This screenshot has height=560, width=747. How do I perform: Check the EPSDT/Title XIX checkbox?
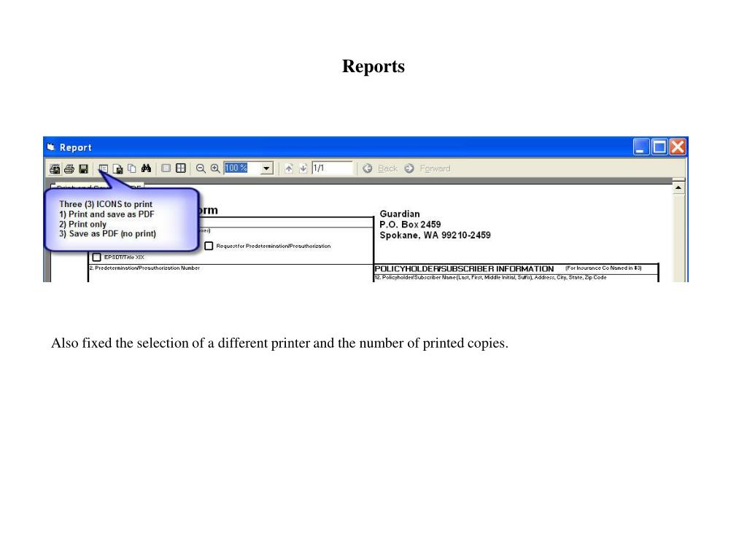[x=97, y=257]
